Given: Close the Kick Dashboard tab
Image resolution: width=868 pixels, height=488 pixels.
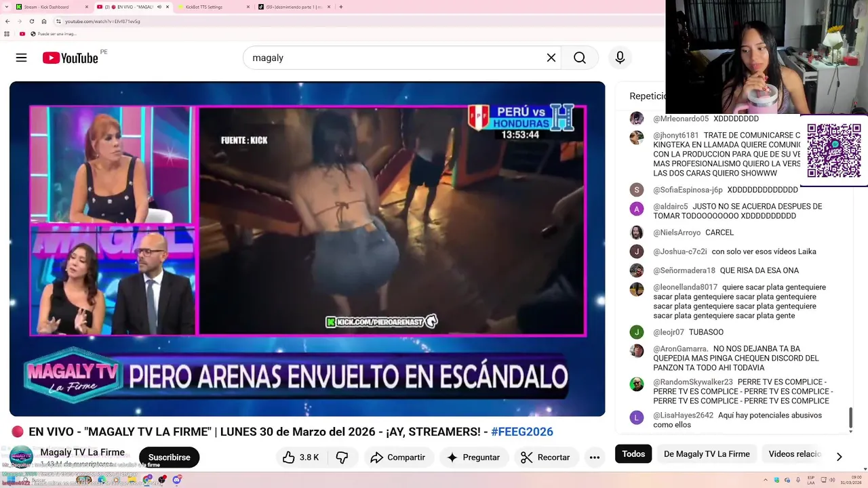Looking at the screenshot, I should (87, 7).
